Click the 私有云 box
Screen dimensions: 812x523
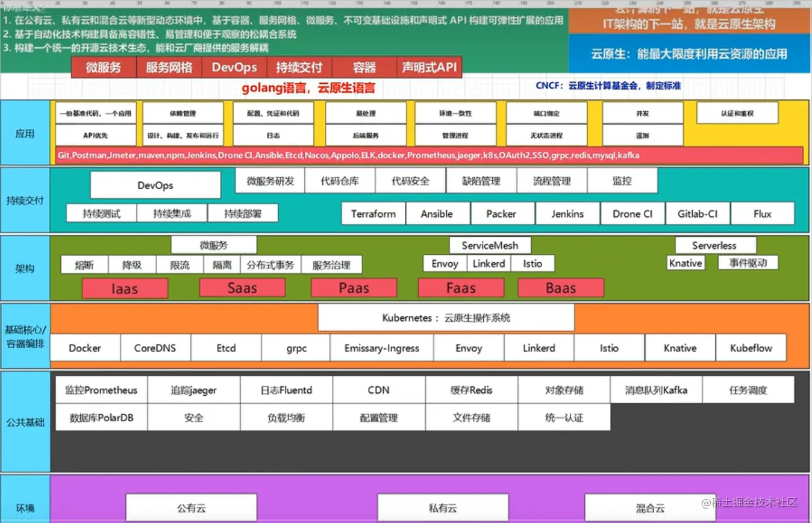click(x=443, y=508)
